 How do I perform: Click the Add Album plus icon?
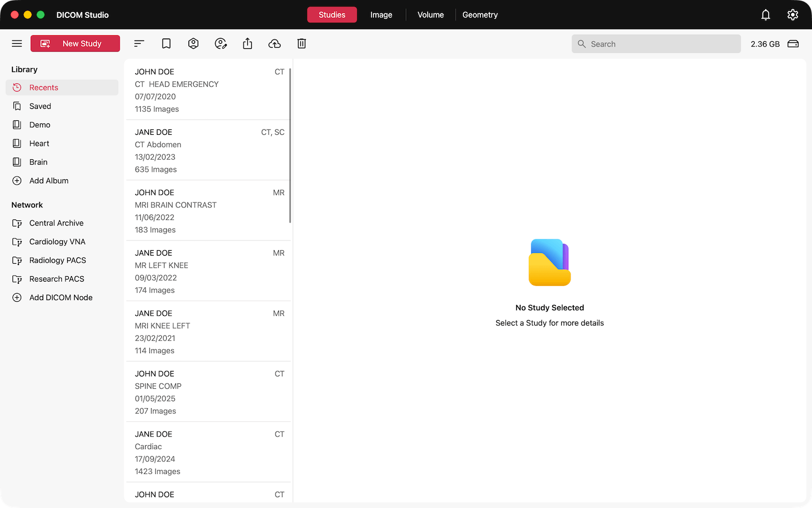tap(17, 181)
